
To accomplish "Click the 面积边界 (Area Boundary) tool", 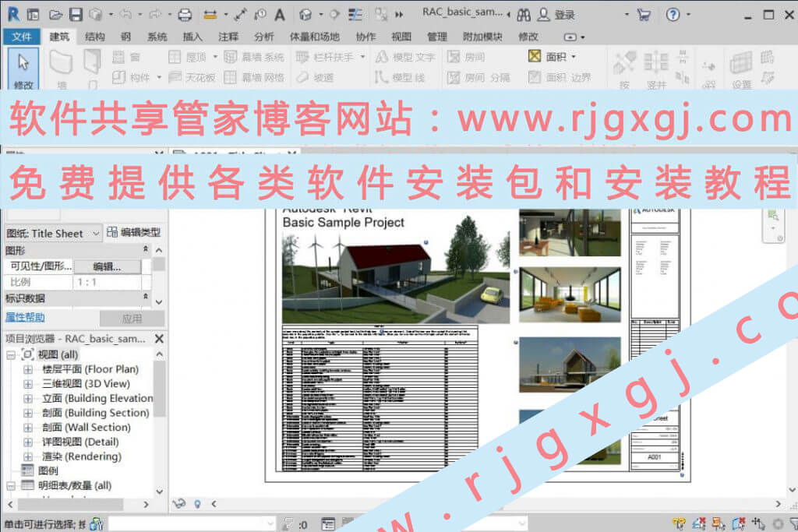I will 560,77.
